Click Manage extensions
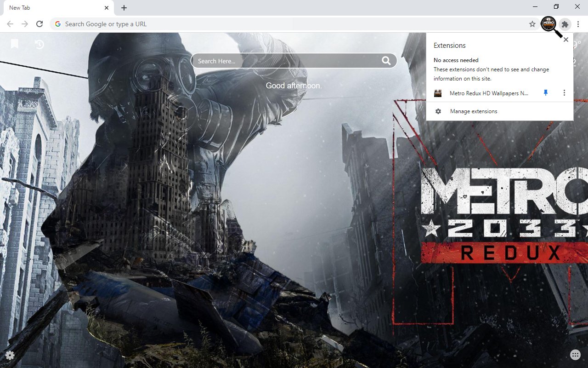The width and height of the screenshot is (588, 368). point(474,111)
